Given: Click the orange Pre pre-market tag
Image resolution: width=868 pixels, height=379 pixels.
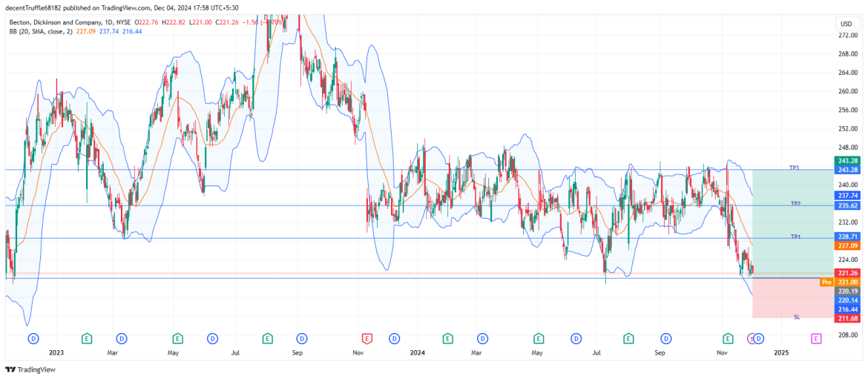Looking at the screenshot, I should pos(826,283).
